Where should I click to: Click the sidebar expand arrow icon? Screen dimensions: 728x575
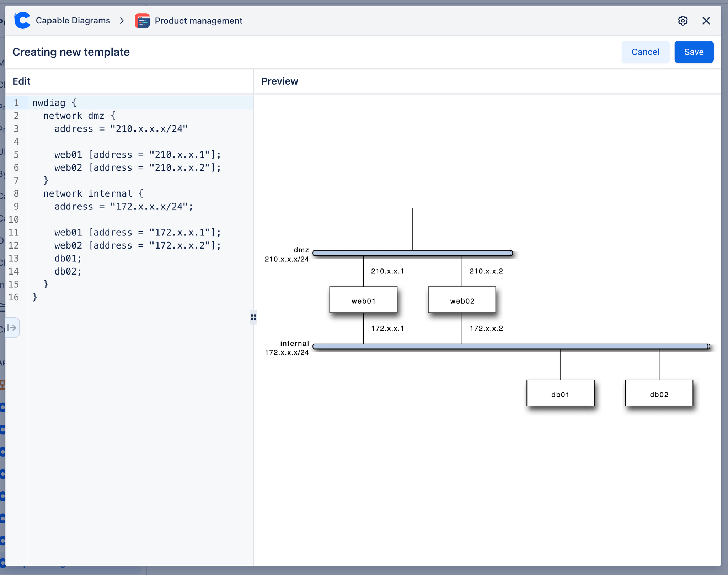(x=12, y=328)
